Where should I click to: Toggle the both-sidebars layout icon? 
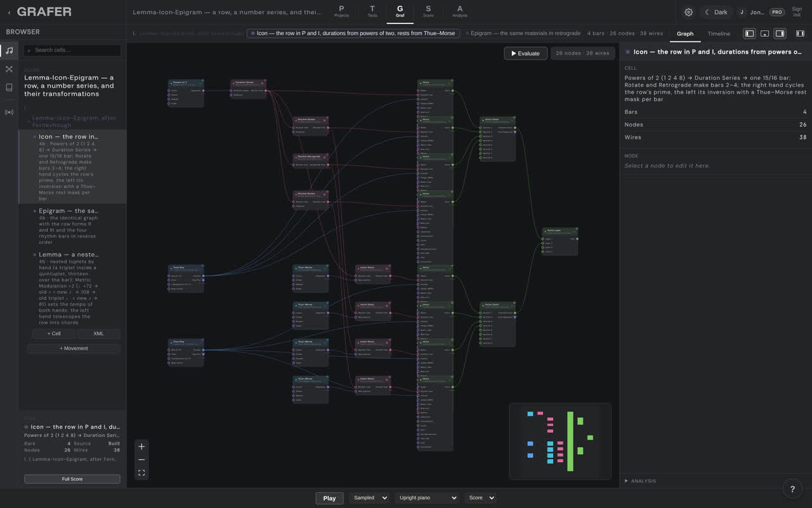[x=800, y=34]
